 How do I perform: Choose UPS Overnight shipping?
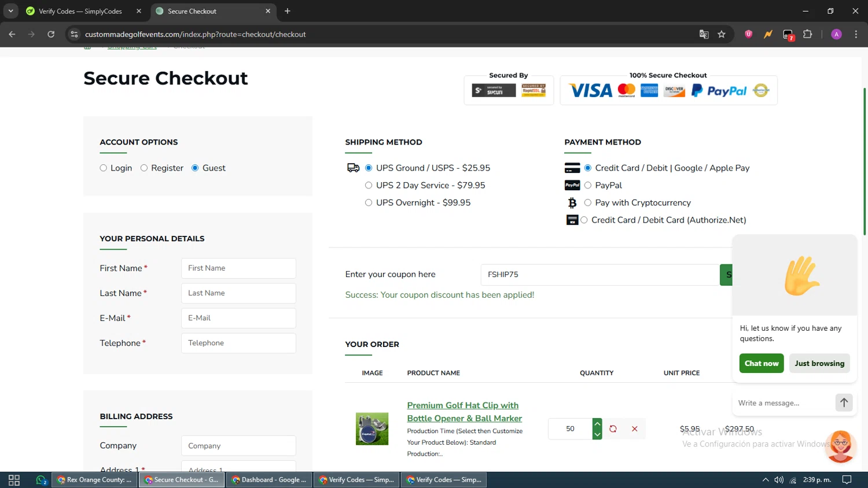(x=369, y=203)
